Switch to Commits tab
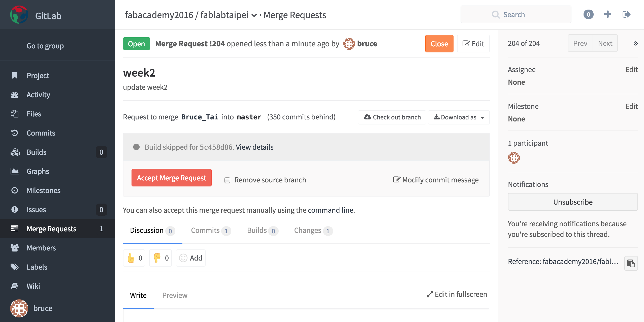This screenshot has height=322, width=644. coord(210,230)
